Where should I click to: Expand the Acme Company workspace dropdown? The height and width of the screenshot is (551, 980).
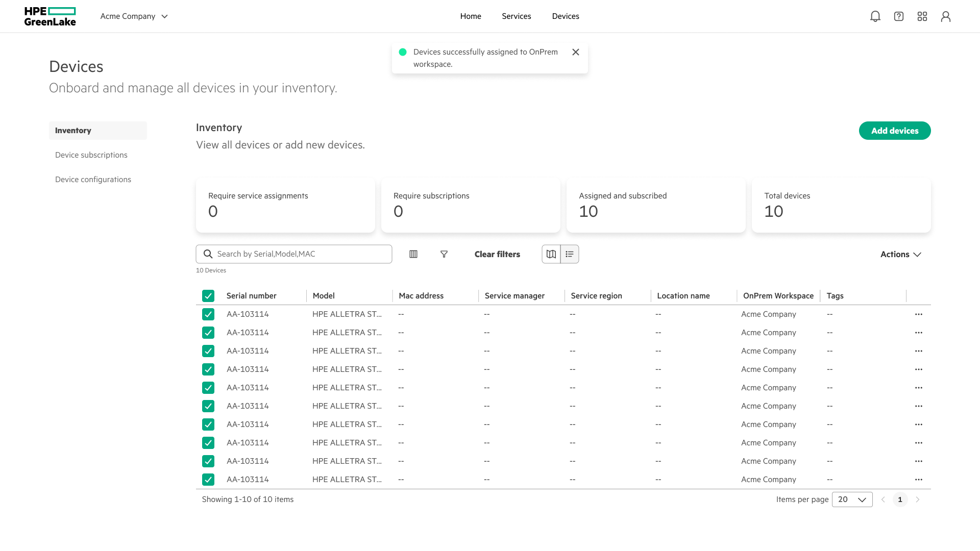coord(134,16)
